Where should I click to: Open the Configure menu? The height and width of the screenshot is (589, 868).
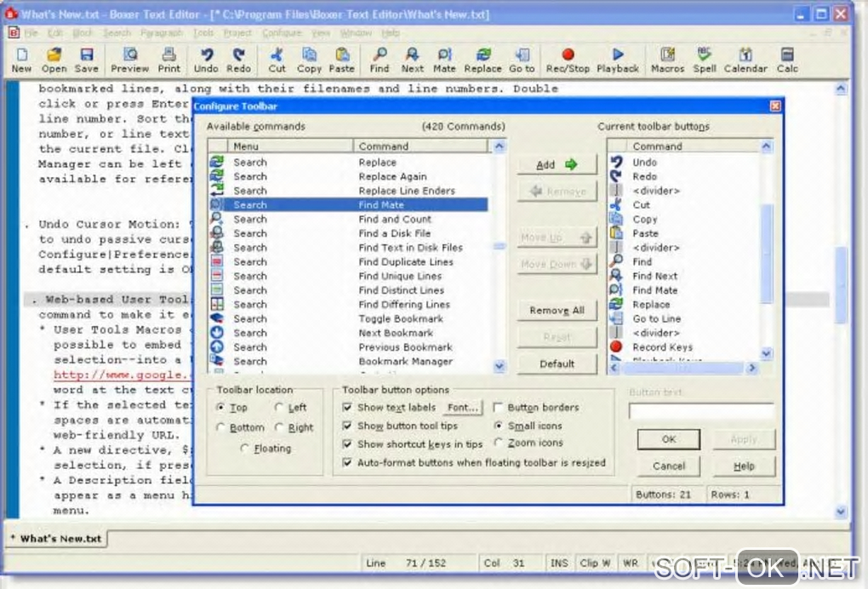click(x=282, y=33)
